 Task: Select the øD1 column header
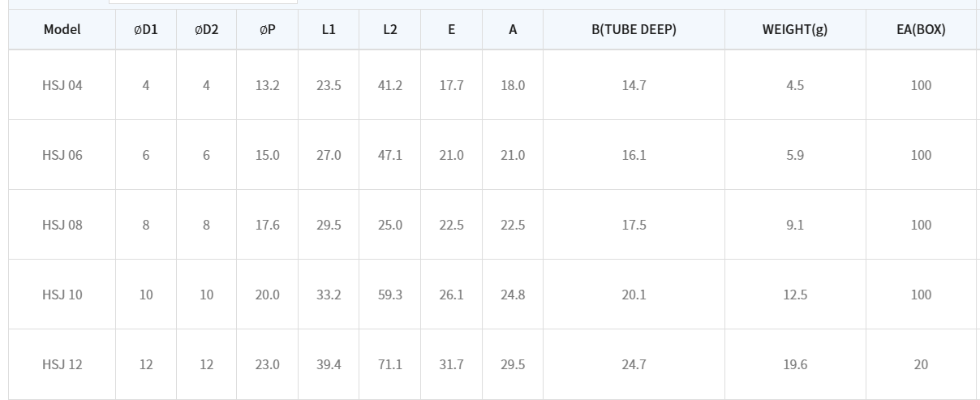[x=146, y=30]
